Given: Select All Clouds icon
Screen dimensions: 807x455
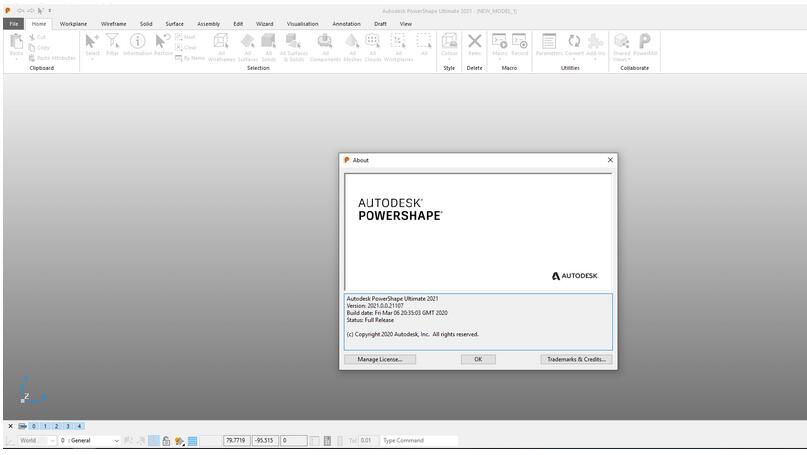Looking at the screenshot, I should 373,41.
